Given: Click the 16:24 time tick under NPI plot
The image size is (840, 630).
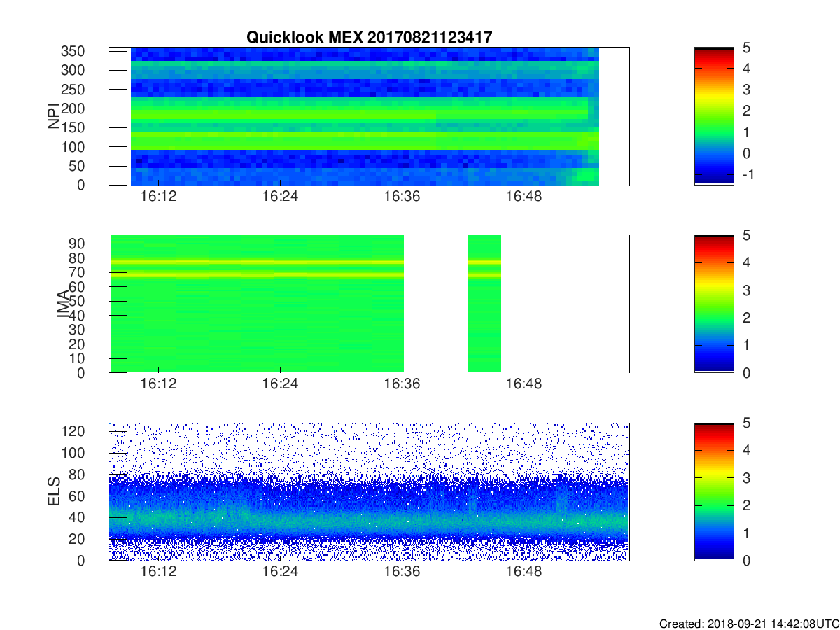Looking at the screenshot, I should tap(280, 197).
